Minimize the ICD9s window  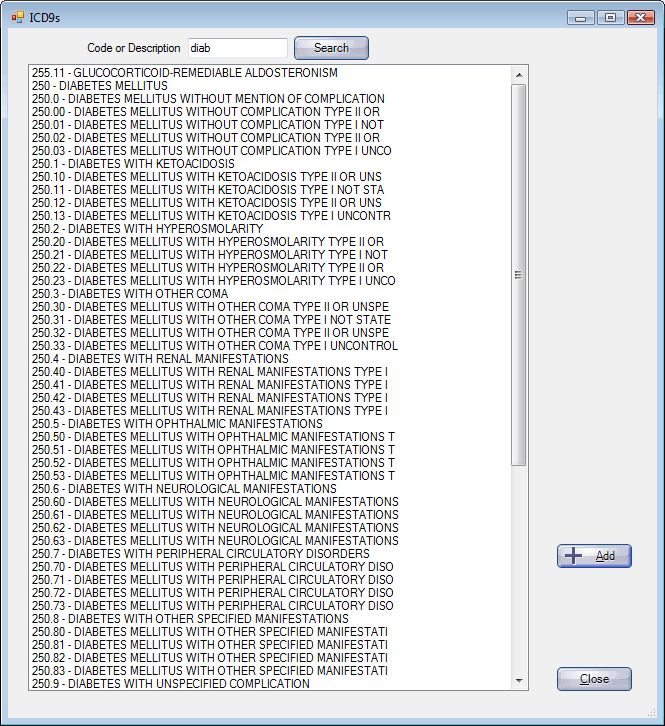581,18
